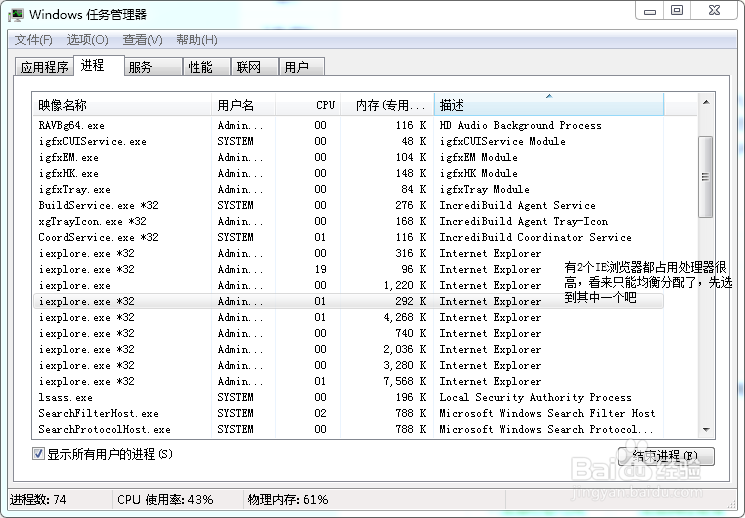Click the 进程数: 74 status entry
This screenshot has width=745, height=518.
pyautogui.click(x=38, y=499)
